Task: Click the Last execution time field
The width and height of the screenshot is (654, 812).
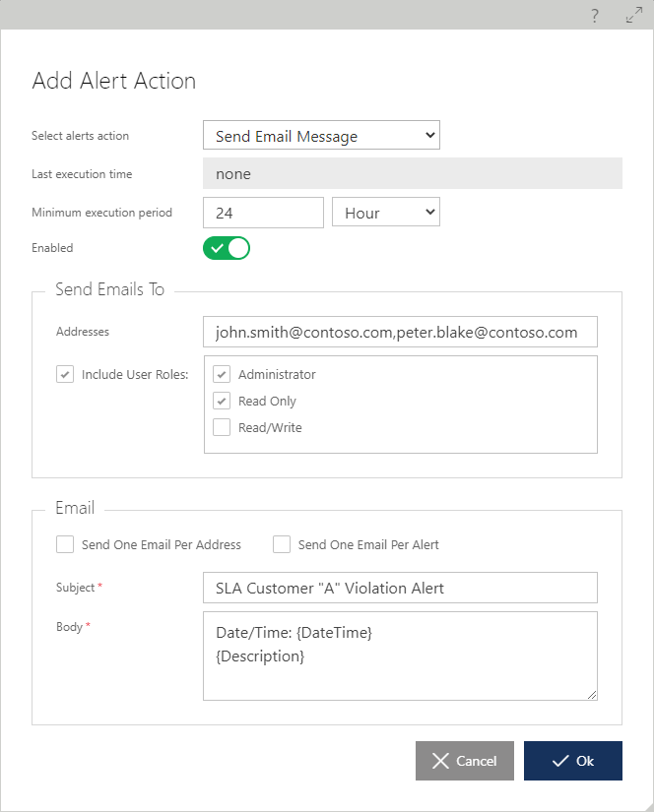Action: [413, 173]
